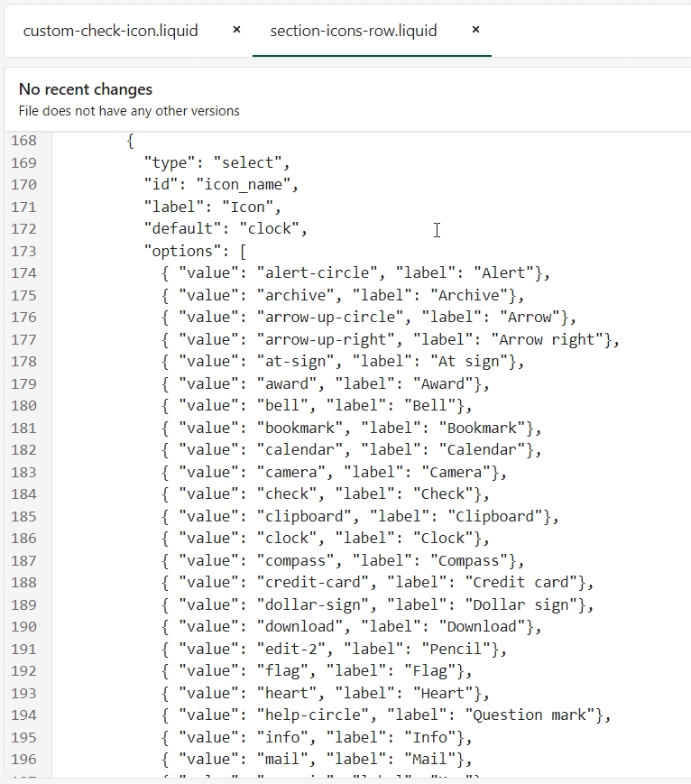The width and height of the screenshot is (691, 784).
Task: Close the custom-check-icon.liquid tab
Action: 236,30
